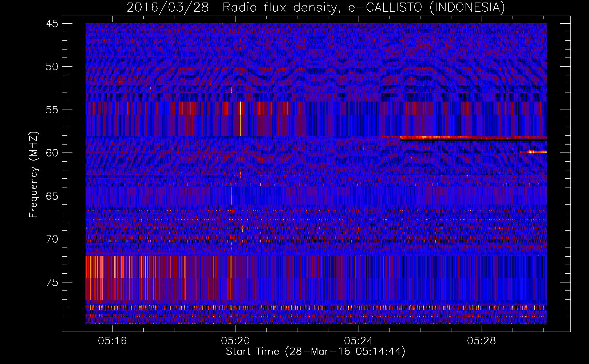589x364 pixels.
Task: Click the 05:16 time tick label
Action: pyautogui.click(x=112, y=341)
